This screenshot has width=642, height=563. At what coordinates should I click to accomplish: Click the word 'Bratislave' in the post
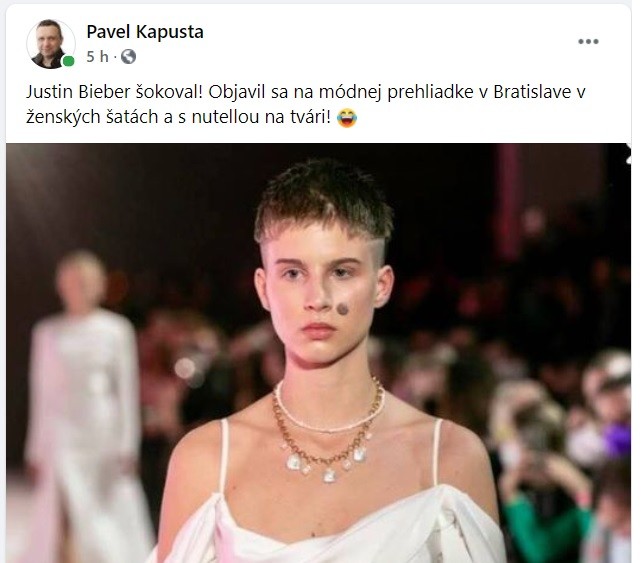[x=533, y=92]
